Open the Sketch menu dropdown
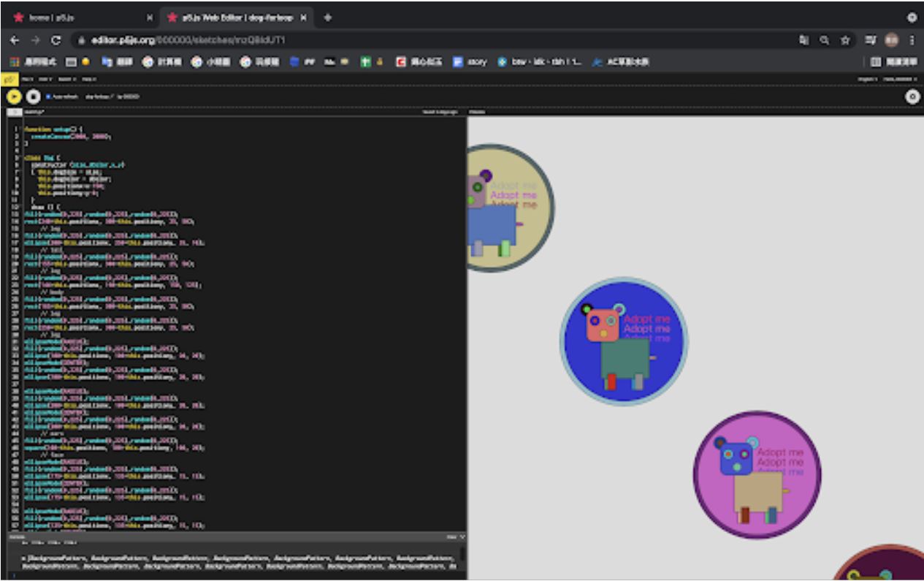The height and width of the screenshot is (581, 924). [x=66, y=79]
